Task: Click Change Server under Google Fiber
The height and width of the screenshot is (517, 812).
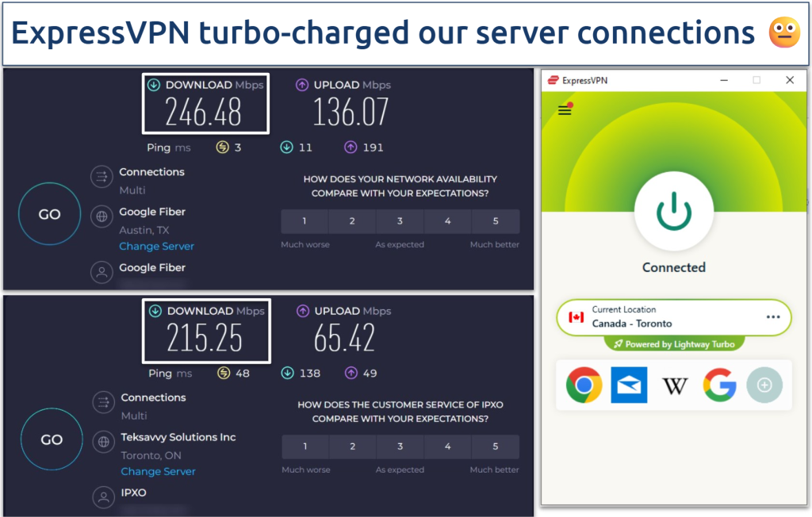Action: tap(156, 246)
